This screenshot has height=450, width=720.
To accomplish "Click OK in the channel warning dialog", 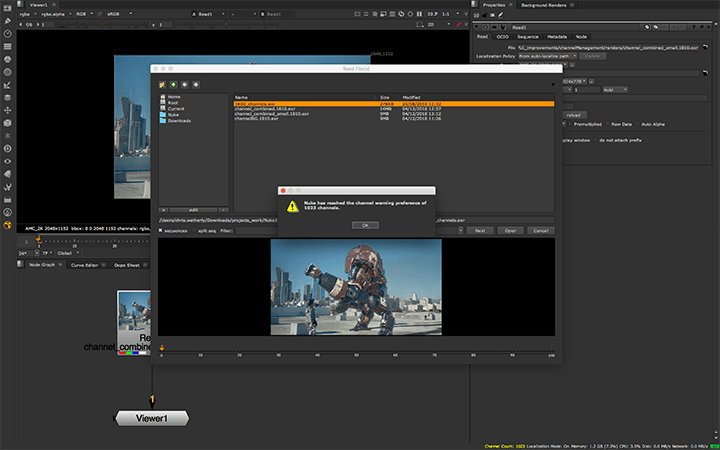I will 365,225.
